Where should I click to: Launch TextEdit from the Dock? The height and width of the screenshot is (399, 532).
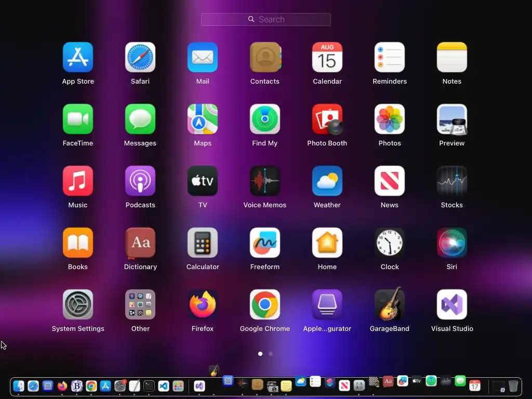(135, 386)
